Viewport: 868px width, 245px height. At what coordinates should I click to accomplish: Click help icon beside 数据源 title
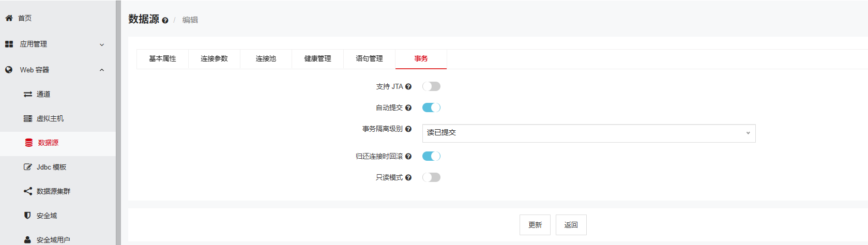click(x=165, y=21)
